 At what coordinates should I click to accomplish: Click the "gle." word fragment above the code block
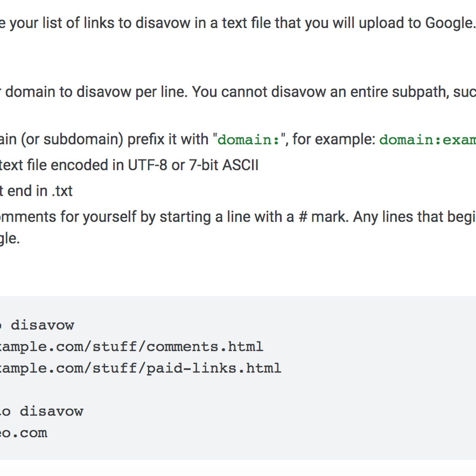[x=10, y=238]
